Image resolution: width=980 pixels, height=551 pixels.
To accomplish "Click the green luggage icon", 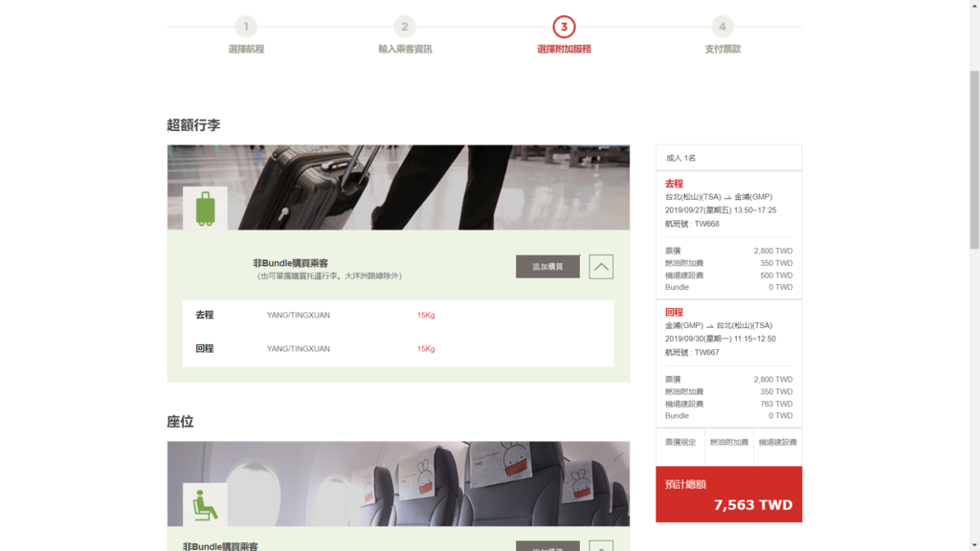I will 205,208.
